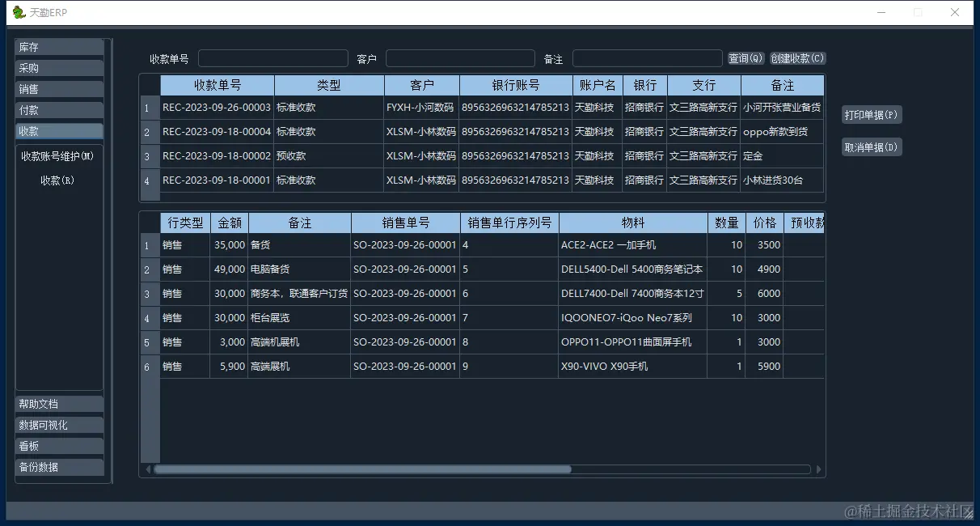
Task: Open the 帮助文档 panel
Action: [x=58, y=403]
